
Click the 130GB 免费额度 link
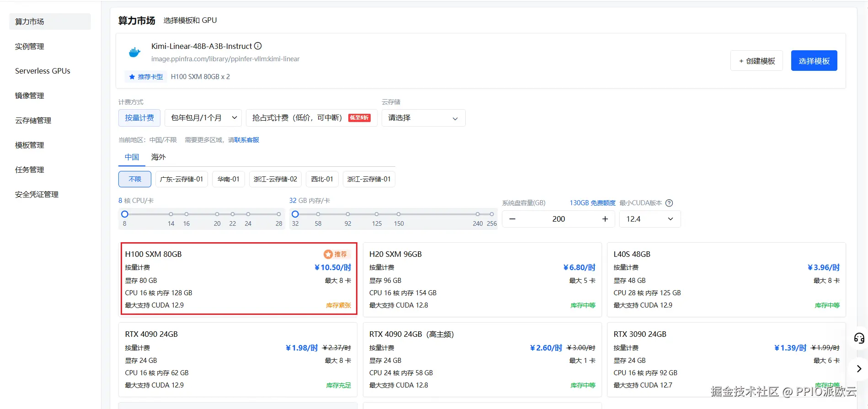pyautogui.click(x=592, y=203)
